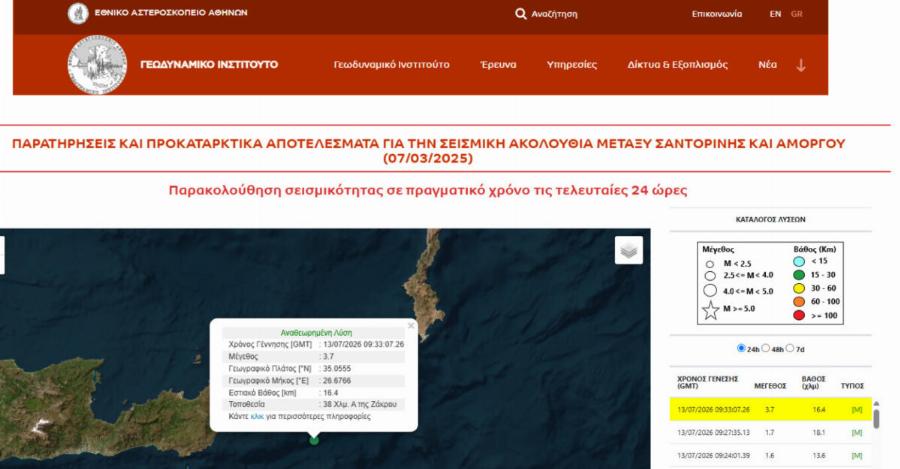Screen dimensions: 900x469
Task: Click the popup depth value 16.4
Action: click(331, 393)
